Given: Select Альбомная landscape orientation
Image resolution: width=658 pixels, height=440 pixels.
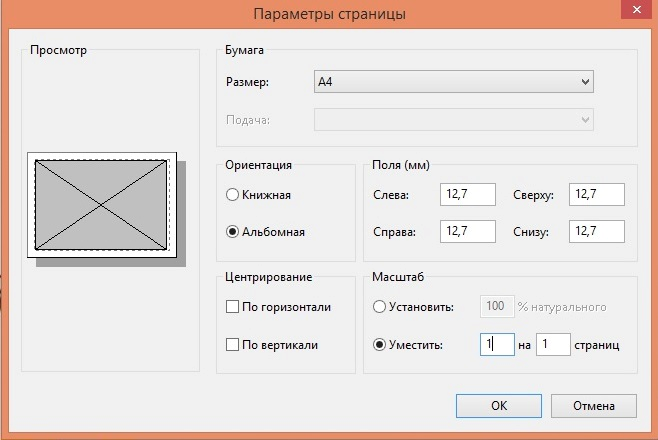Looking at the screenshot, I should point(233,232).
